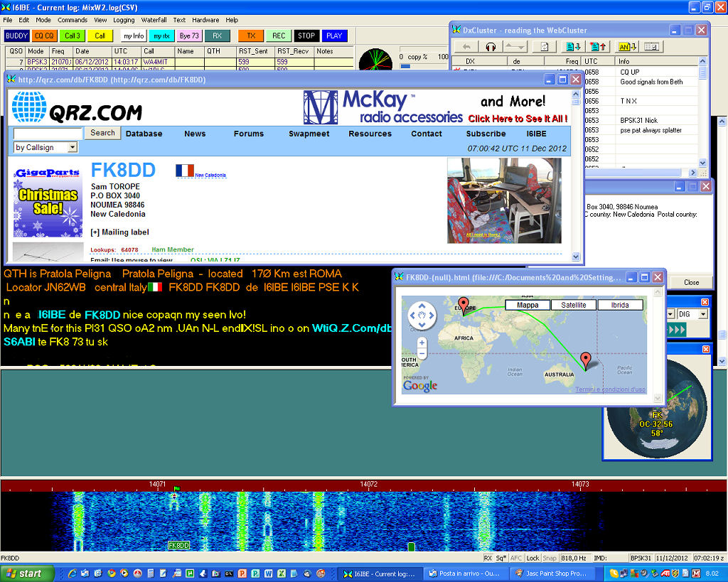728x582 pixels.
Task: Click the teal fast-forward arrows icon
Action: [x=677, y=330]
